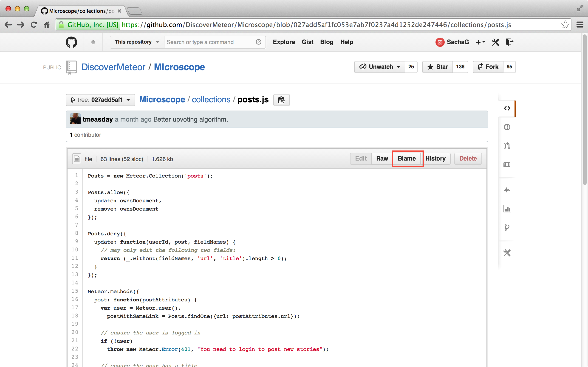Screen dimensions: 588x367
Task: Click the Microscope repository link
Action: tap(179, 67)
